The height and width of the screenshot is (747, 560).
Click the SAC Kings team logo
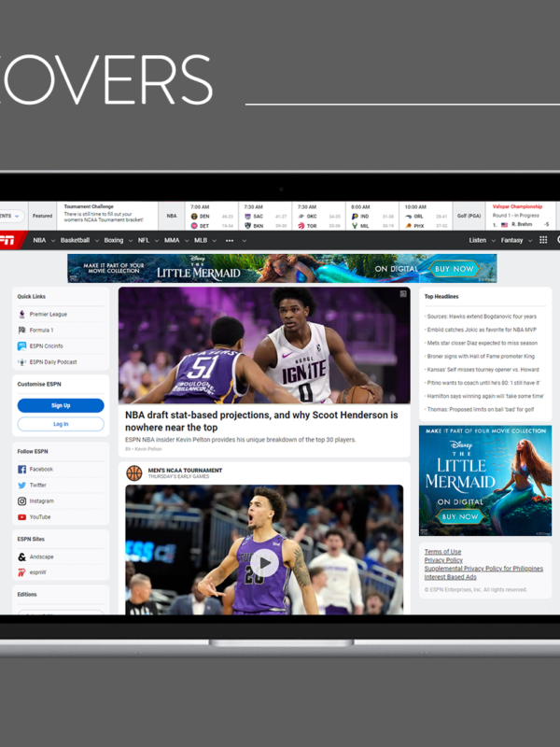pos(247,217)
